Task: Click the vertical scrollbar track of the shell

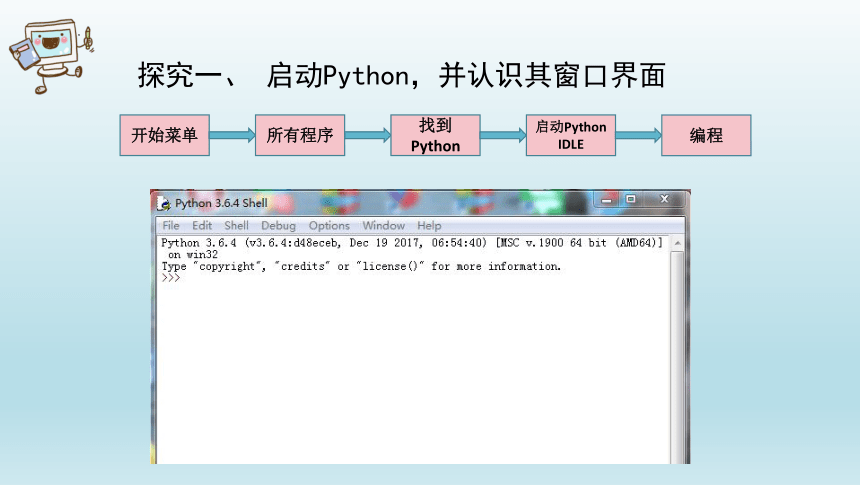Action: (x=677, y=357)
